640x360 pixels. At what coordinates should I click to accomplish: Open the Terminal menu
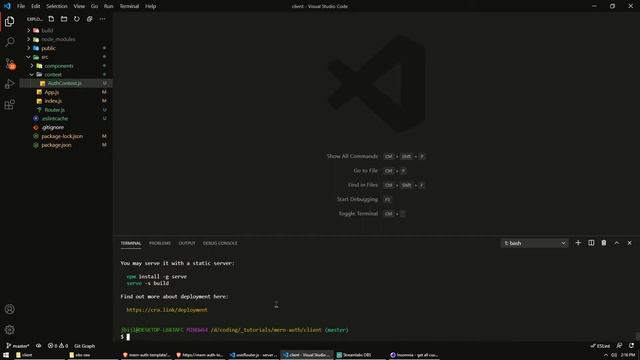point(129,6)
